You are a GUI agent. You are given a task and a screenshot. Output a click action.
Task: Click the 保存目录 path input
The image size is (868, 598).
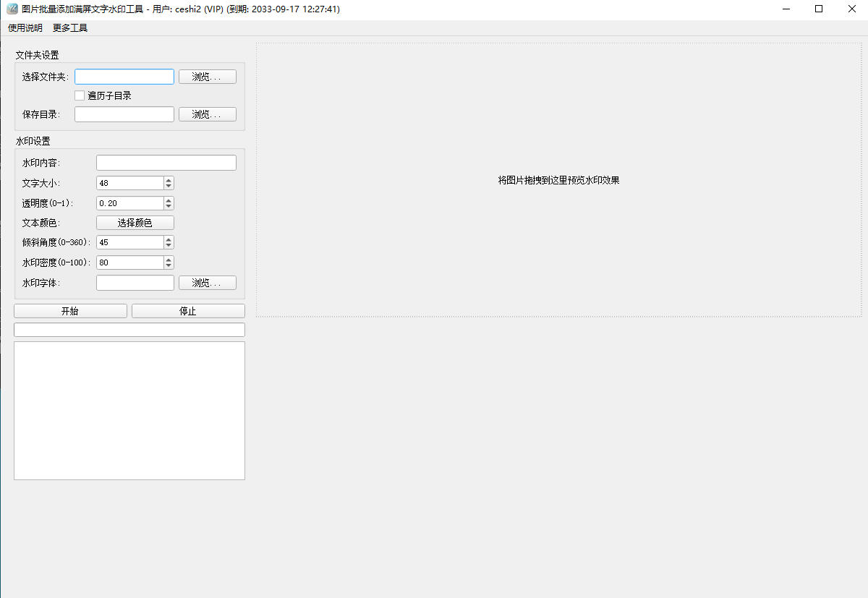click(124, 114)
